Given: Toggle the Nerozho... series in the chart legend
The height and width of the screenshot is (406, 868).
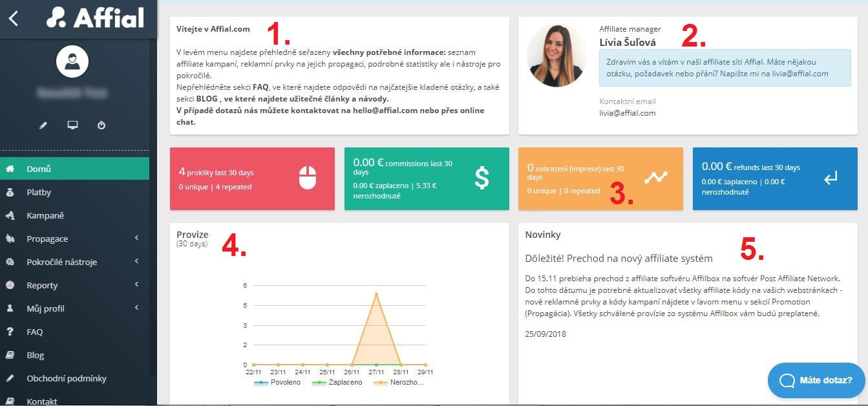Looking at the screenshot, I should (x=399, y=382).
